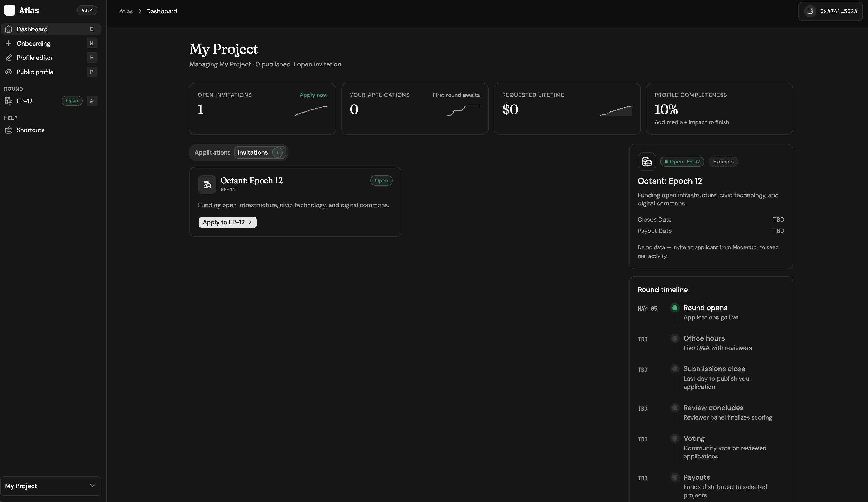Click the Payouts timeline marker

point(675,478)
